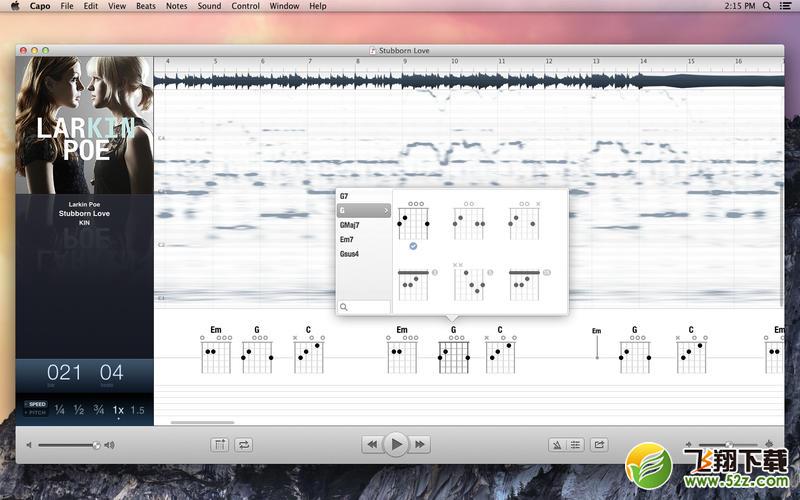Click the waveform overview strip
800x500 pixels.
coord(469,81)
